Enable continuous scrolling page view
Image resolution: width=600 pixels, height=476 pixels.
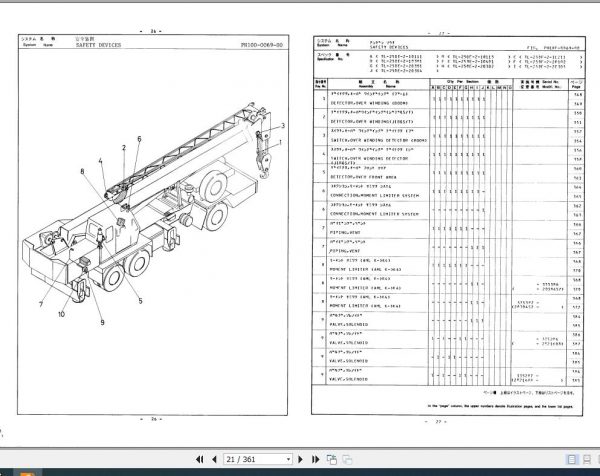coord(587,460)
